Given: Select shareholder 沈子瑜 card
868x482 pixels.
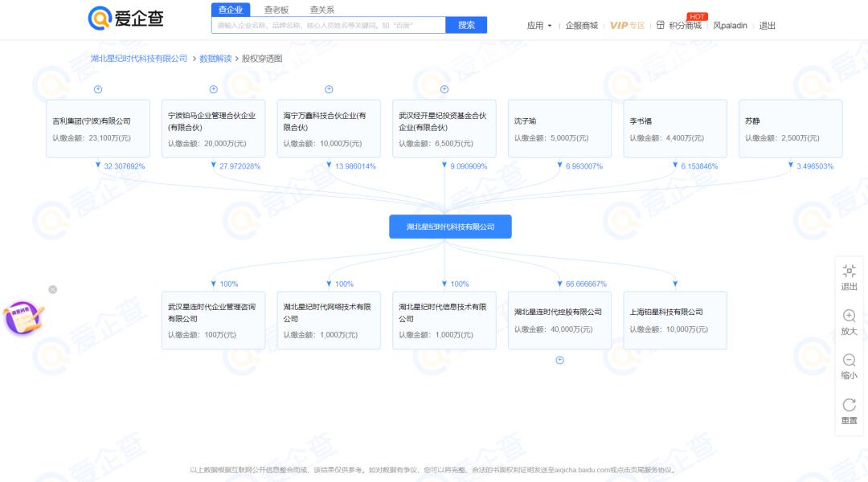Looking at the screenshot, I should coord(559,129).
